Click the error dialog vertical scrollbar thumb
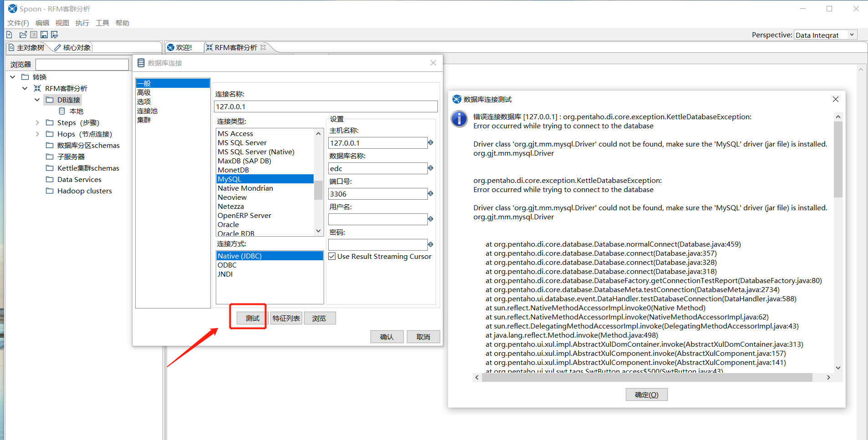The image size is (868, 440). (x=838, y=159)
